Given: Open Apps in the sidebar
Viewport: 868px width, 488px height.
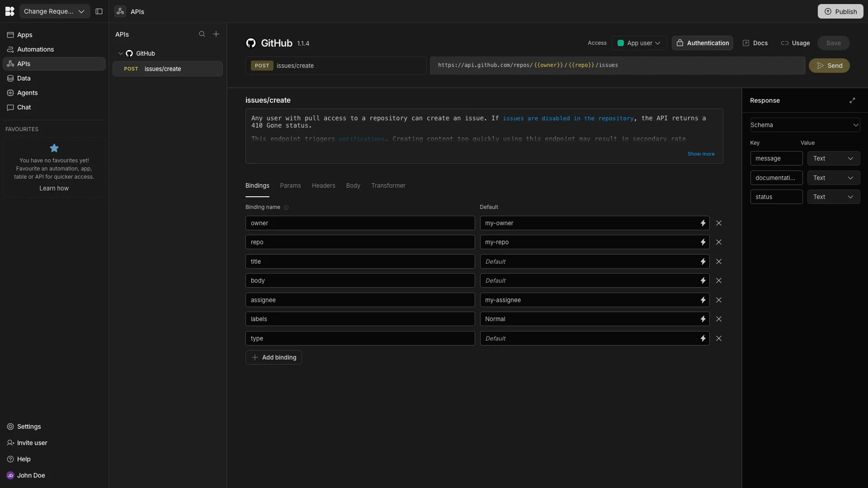Looking at the screenshot, I should coord(54,35).
